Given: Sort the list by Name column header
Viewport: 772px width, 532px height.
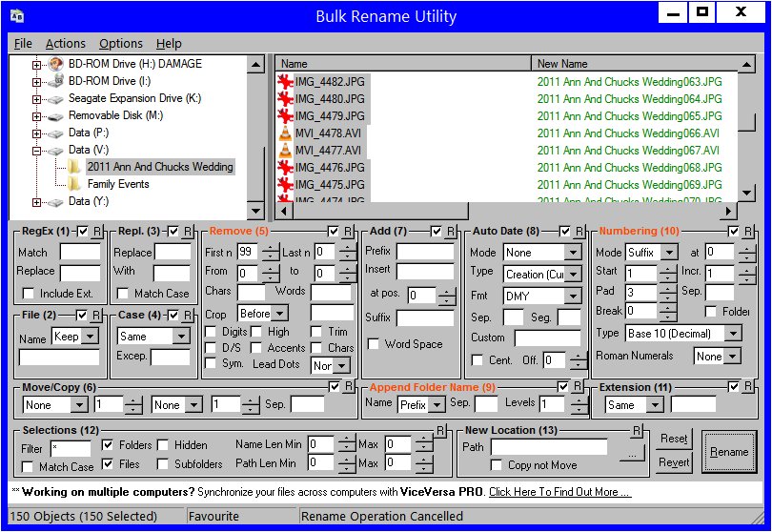Looking at the screenshot, I should 403,64.
